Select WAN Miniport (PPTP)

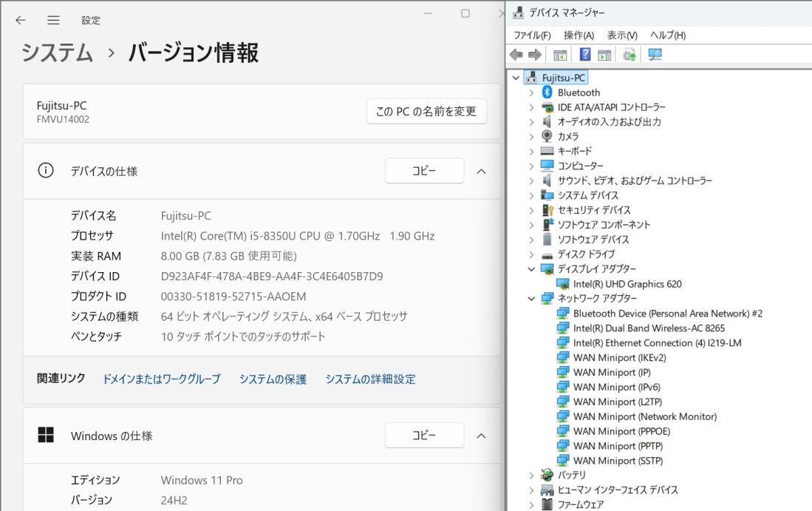coord(618,446)
